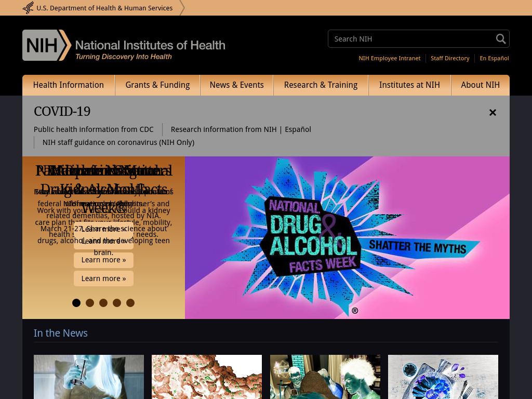Click the HHS eagle logo icon
Viewport: 532px width, 399px height.
(x=28, y=8)
